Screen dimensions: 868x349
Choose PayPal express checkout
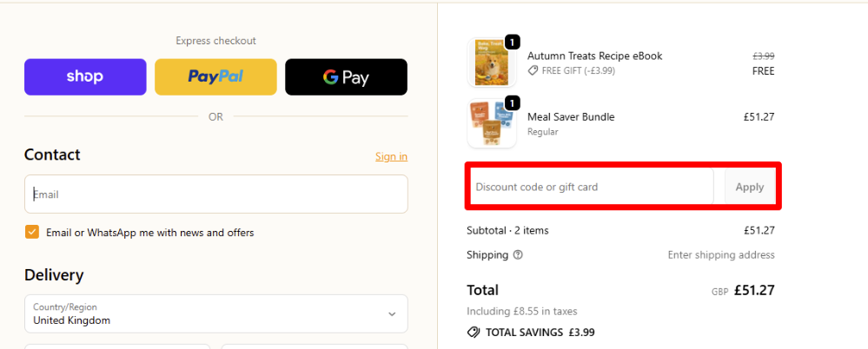coord(215,77)
